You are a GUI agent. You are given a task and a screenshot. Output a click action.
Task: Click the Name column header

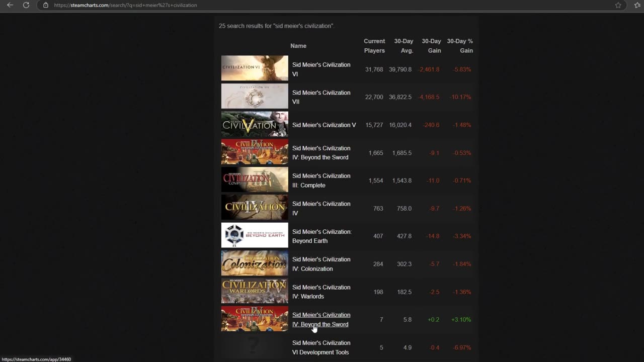pyautogui.click(x=298, y=46)
